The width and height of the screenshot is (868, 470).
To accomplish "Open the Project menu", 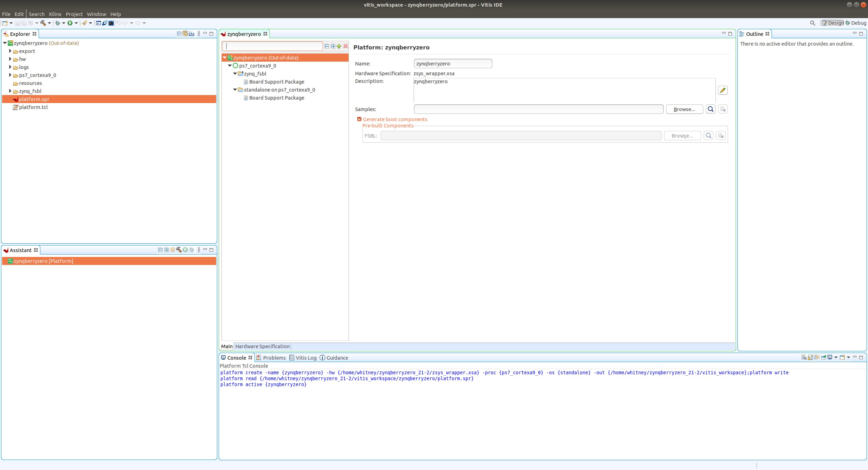I will 74,14.
